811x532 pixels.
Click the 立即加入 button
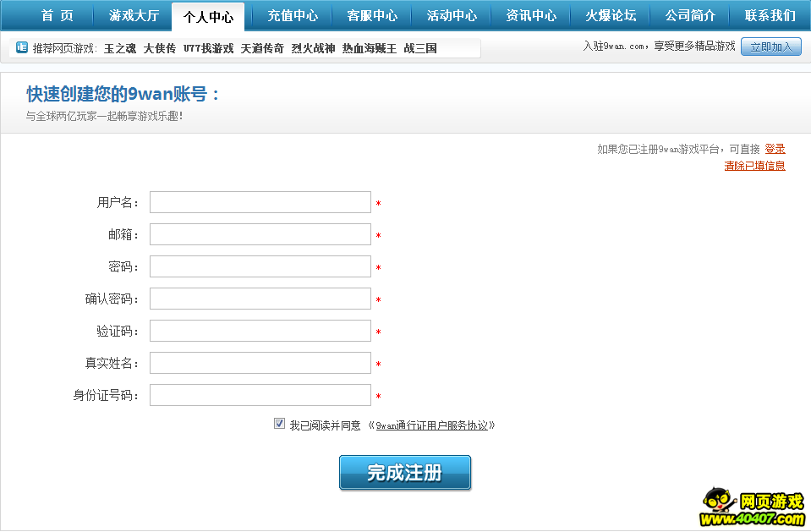click(x=771, y=47)
